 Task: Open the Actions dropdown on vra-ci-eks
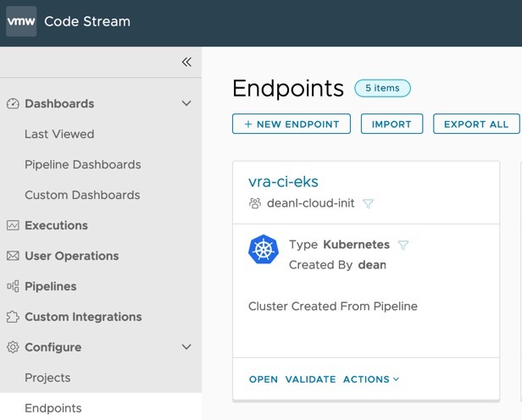pyautogui.click(x=371, y=379)
